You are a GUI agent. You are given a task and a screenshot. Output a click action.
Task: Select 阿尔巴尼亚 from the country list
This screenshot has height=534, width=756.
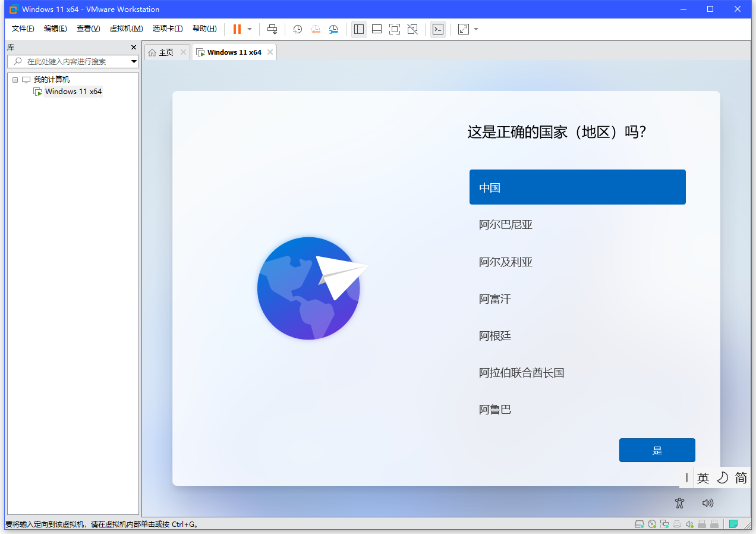point(578,225)
